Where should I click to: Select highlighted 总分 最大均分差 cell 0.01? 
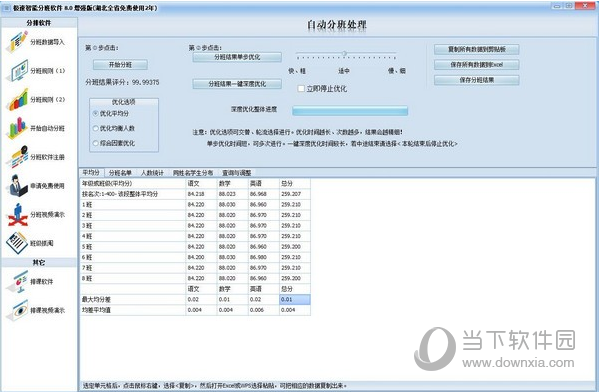pos(295,300)
